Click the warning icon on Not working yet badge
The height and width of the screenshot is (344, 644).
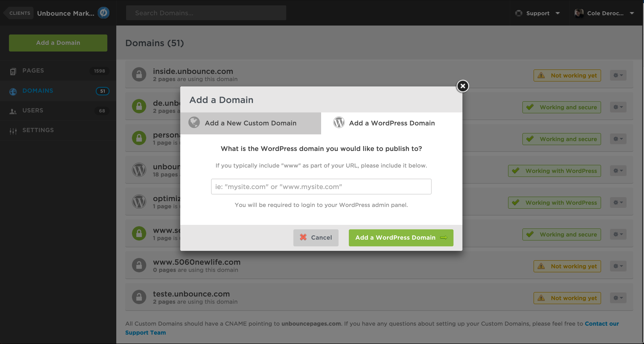coord(541,75)
